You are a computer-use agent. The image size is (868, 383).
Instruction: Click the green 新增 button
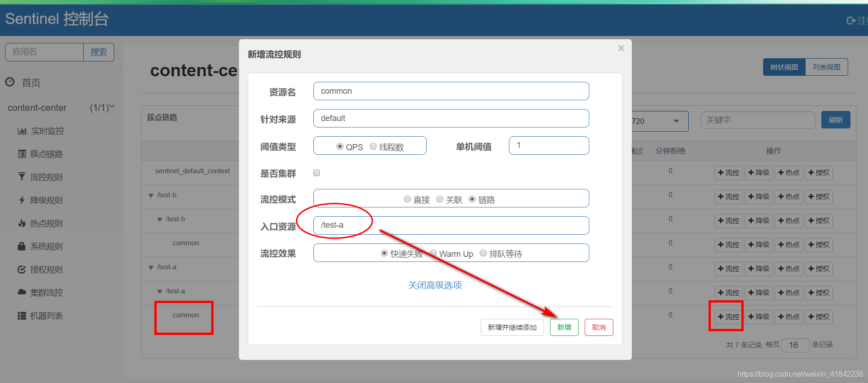[x=564, y=328]
